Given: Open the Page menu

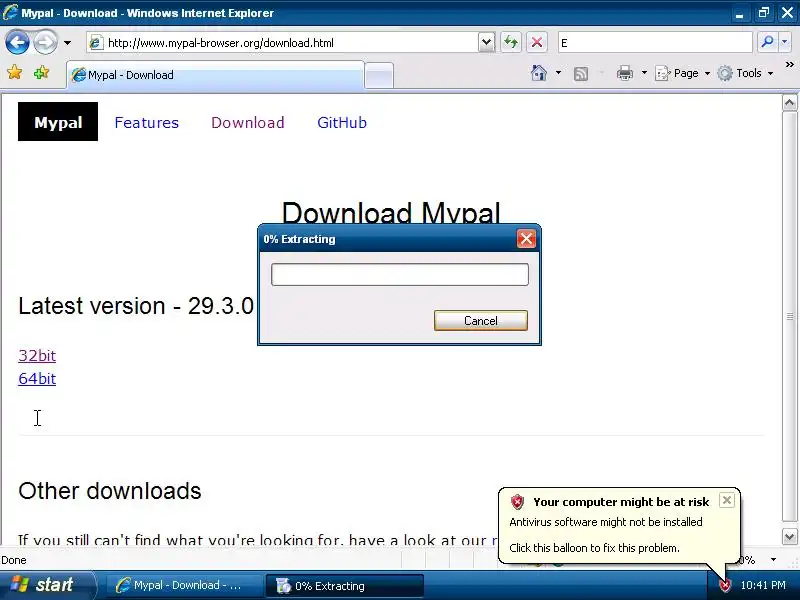Looking at the screenshot, I should tap(682, 73).
